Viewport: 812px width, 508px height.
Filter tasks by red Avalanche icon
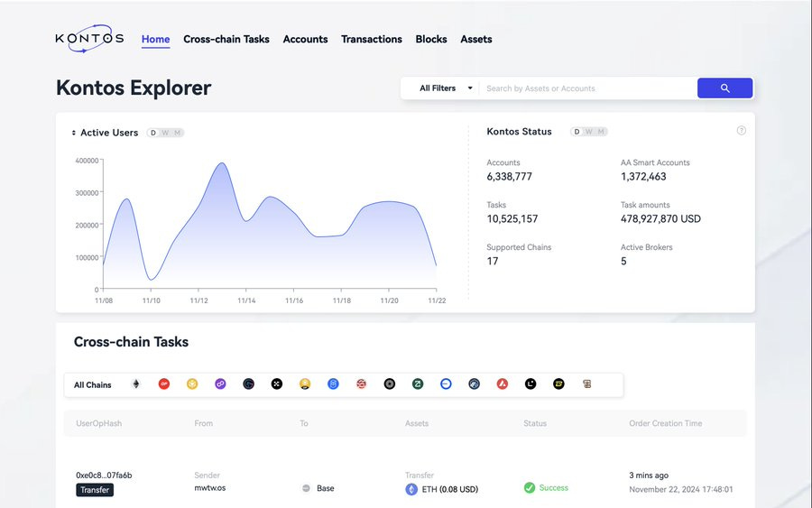(x=503, y=384)
